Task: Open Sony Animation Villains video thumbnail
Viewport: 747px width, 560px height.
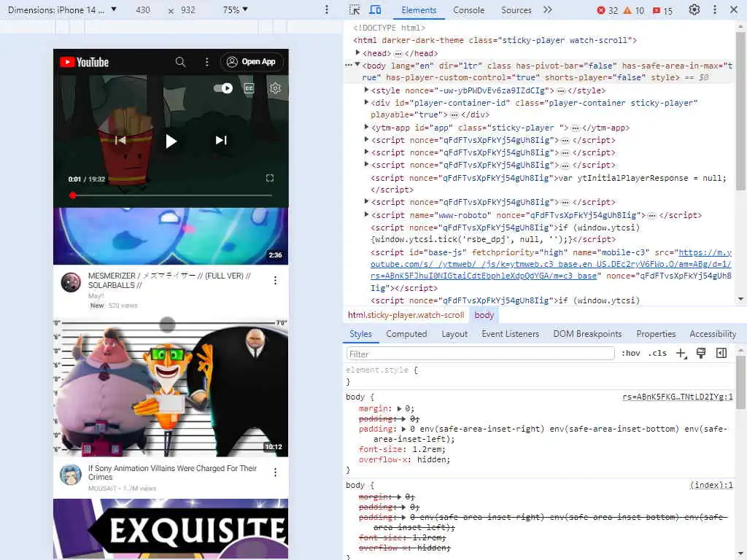Action: click(x=171, y=388)
